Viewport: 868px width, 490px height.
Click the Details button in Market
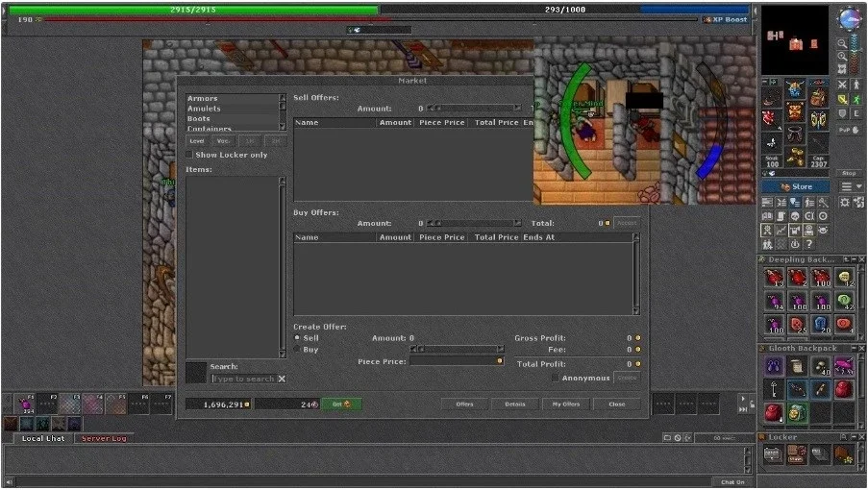click(x=515, y=404)
